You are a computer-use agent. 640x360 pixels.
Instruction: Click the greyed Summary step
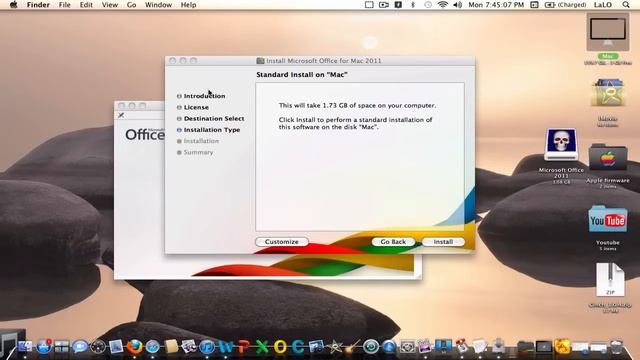(x=198, y=152)
